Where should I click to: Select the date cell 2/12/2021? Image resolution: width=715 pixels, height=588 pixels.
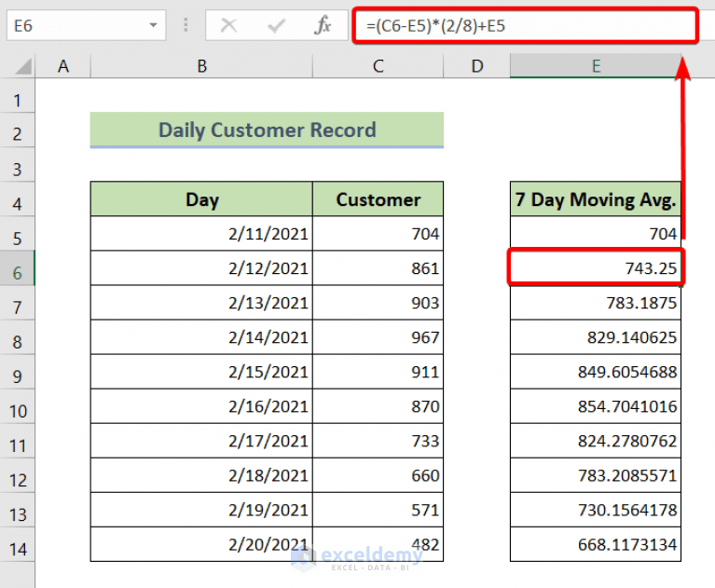click(201, 268)
